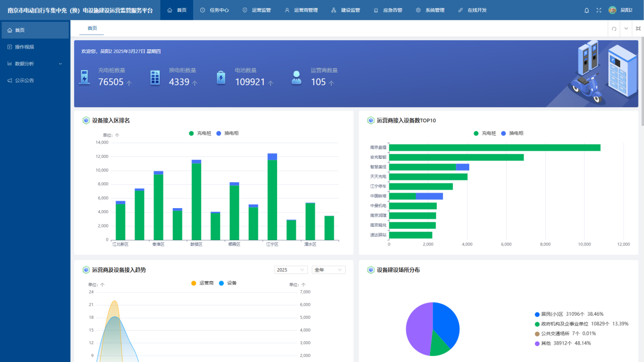Screen dimensions: 644x362
Task: Open 操作视频 in the sidebar
Action: [x=24, y=47]
